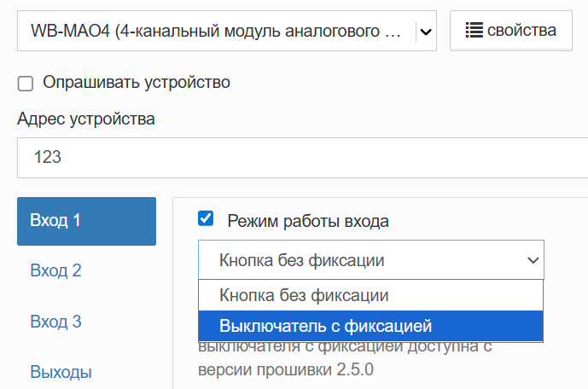Focus the Адрес устройства field containing 123
588x389 pixels.
pos(302,158)
